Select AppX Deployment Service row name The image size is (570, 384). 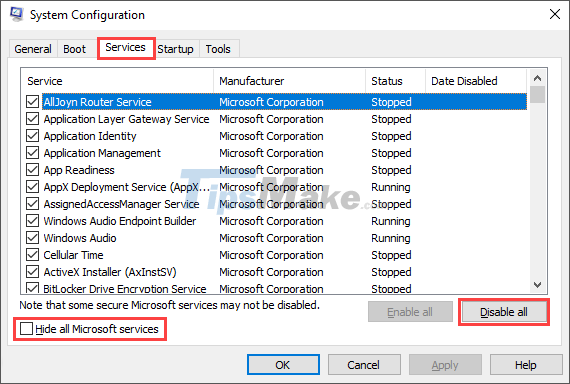click(x=127, y=187)
